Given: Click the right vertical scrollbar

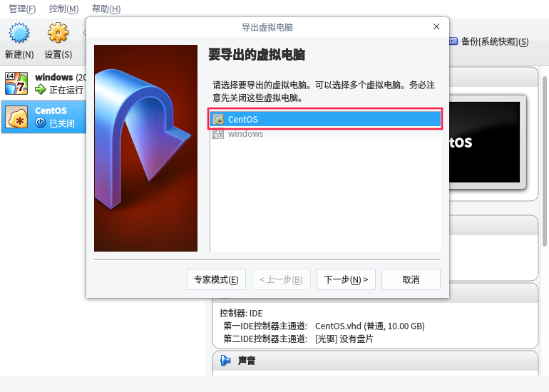Looking at the screenshot, I should 545,161.
